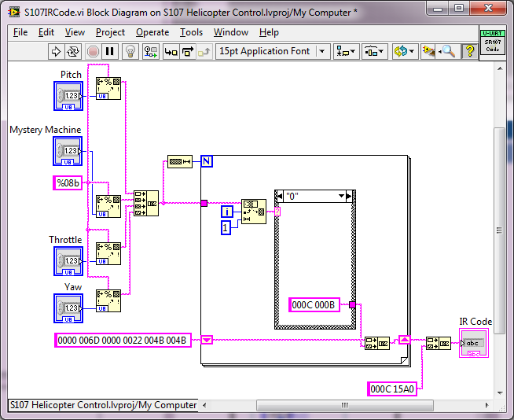Image resolution: width=514 pixels, height=420 pixels.
Task: Select the Mystery Machine control terminal
Action: (x=68, y=151)
